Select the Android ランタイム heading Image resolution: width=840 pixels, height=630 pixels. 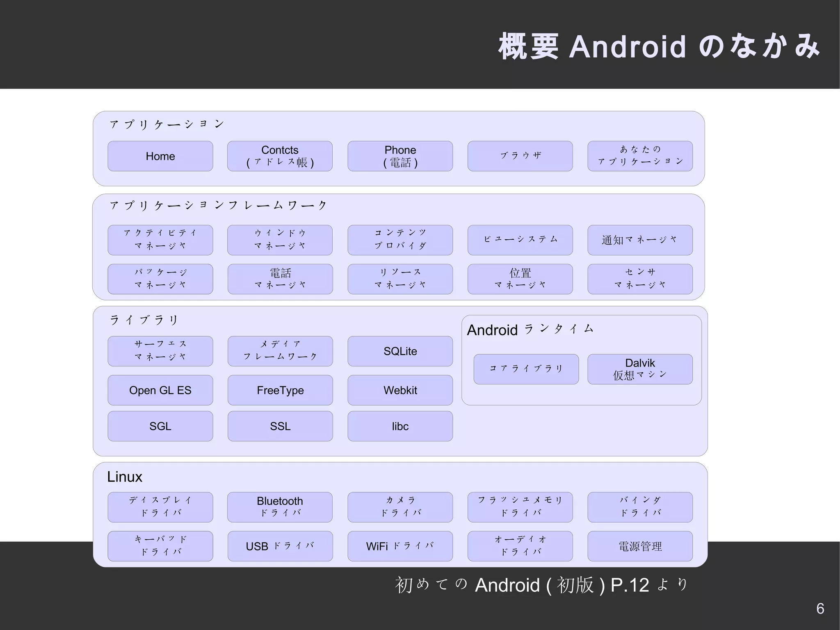coord(530,330)
